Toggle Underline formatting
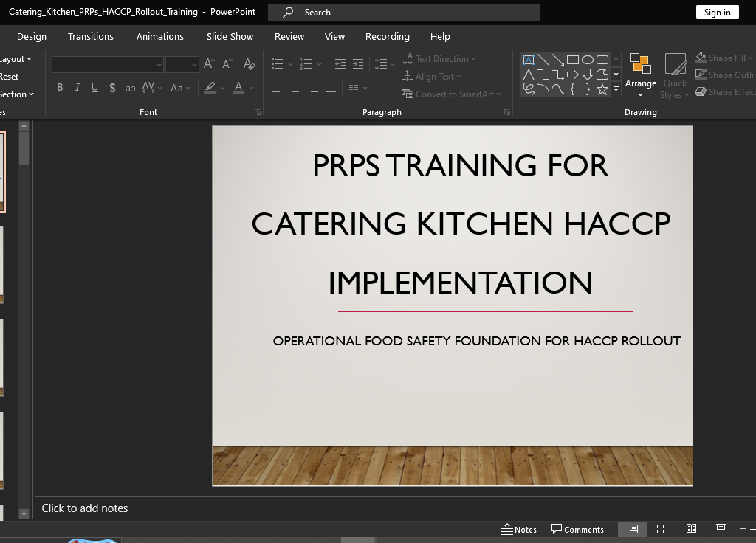756x543 pixels. pos(94,88)
